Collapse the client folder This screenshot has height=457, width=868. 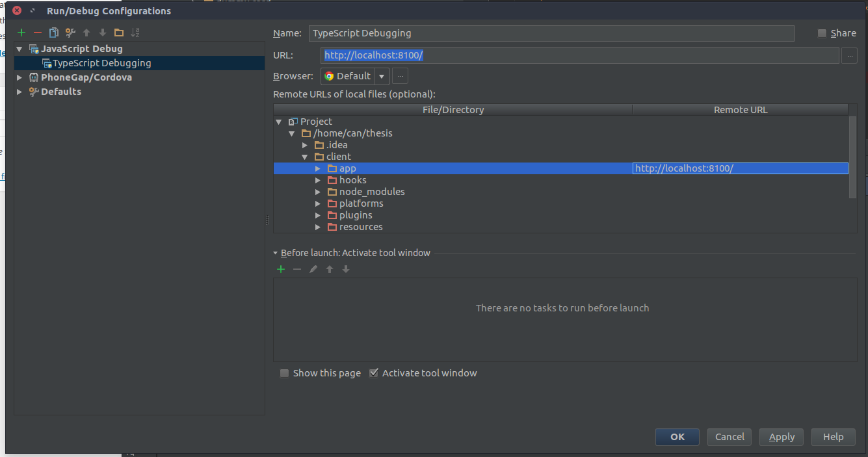[x=305, y=157]
